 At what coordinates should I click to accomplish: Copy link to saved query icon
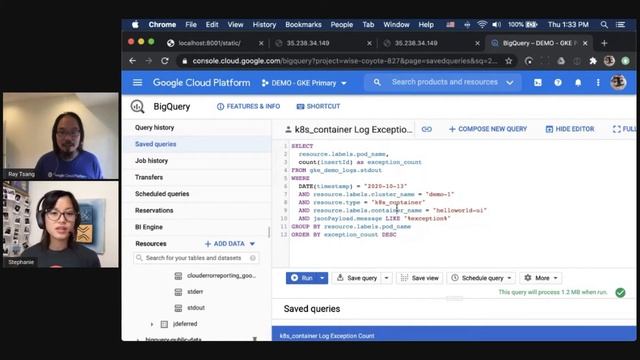427,129
